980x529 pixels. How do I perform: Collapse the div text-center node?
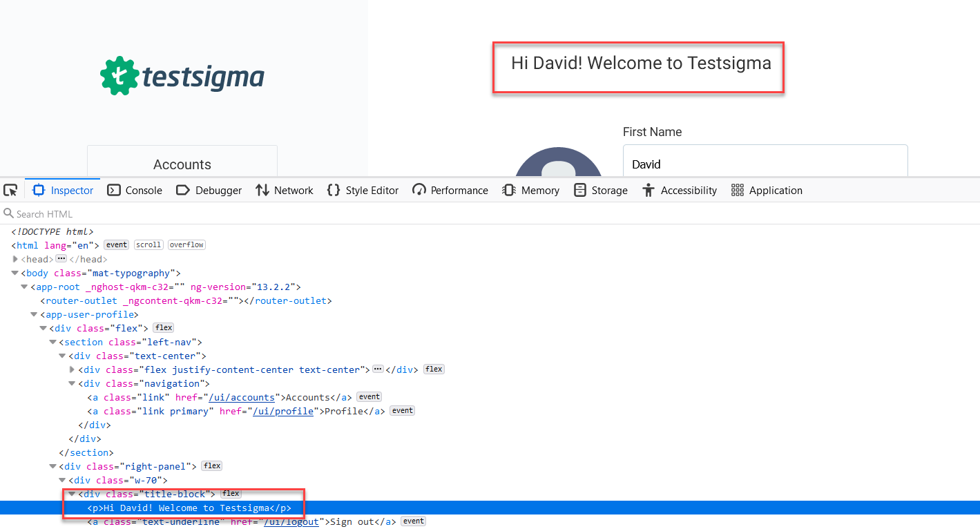(64, 356)
